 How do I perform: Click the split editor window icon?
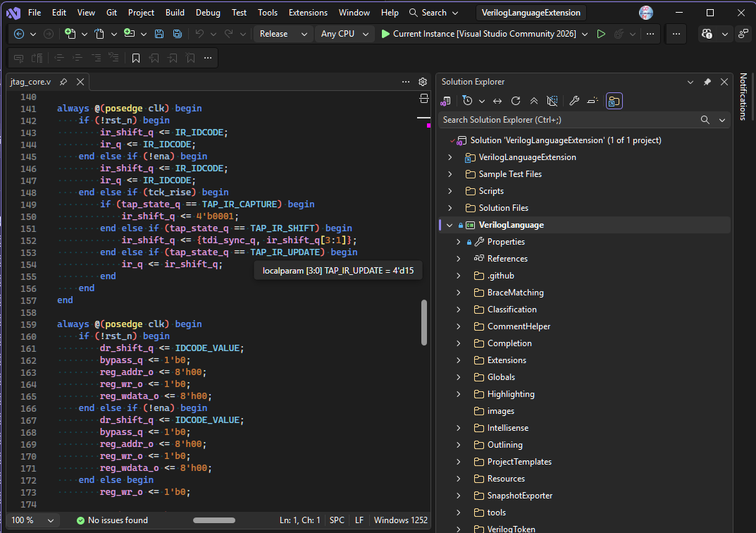click(424, 99)
